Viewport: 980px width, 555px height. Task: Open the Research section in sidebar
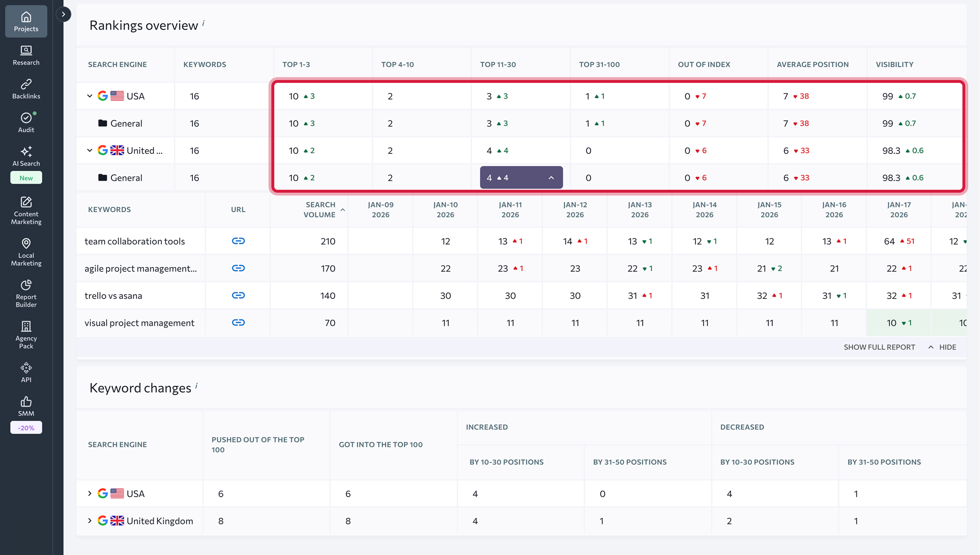[26, 55]
